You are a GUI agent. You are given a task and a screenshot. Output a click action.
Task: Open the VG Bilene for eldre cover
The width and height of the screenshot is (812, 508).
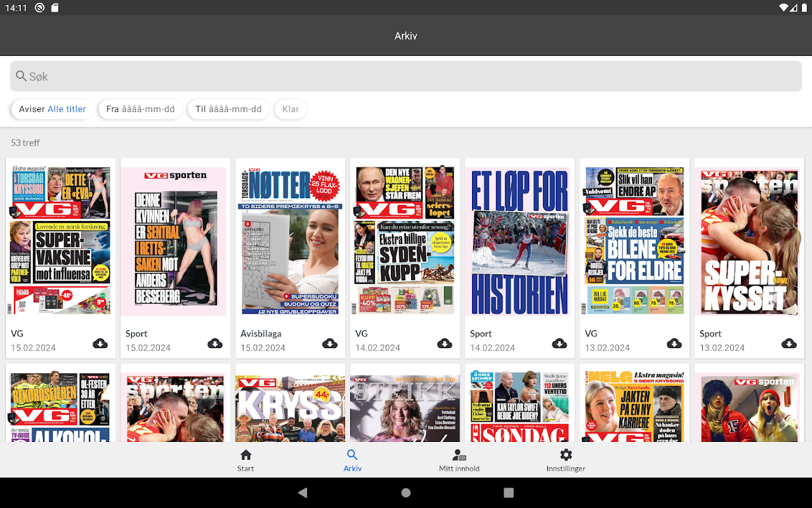click(x=635, y=241)
